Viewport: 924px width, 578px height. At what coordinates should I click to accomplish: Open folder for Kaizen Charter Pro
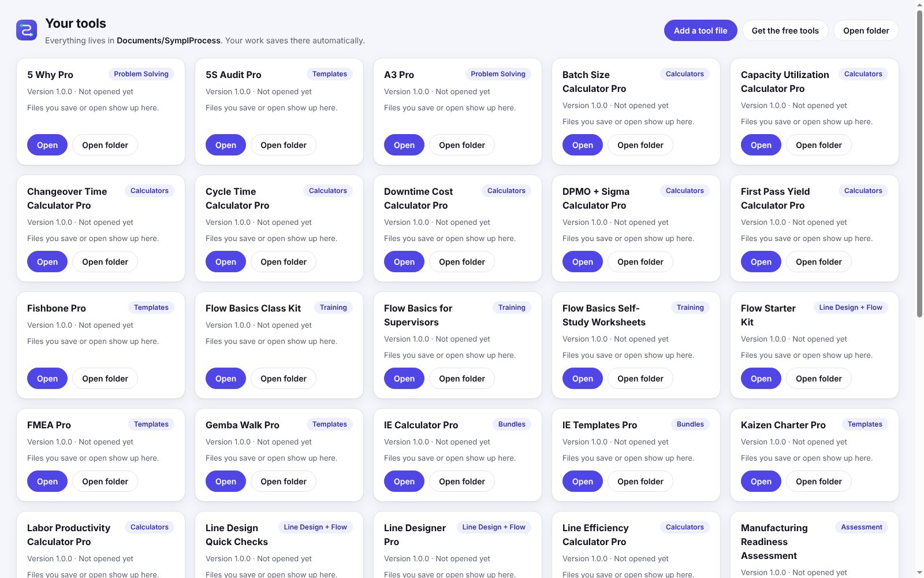coord(819,481)
